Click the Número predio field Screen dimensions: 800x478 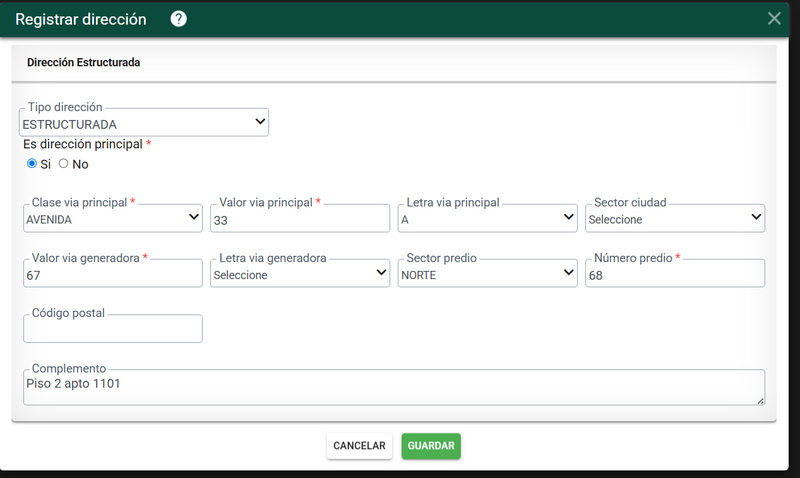coord(675,274)
